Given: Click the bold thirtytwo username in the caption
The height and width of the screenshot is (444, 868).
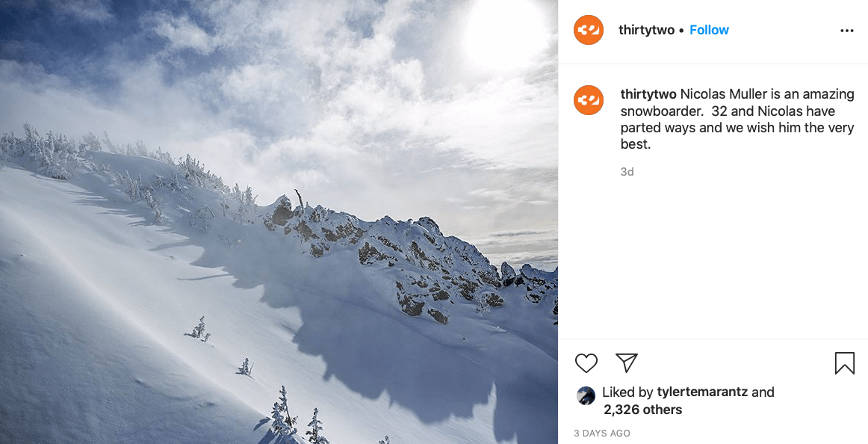Looking at the screenshot, I should tap(648, 94).
